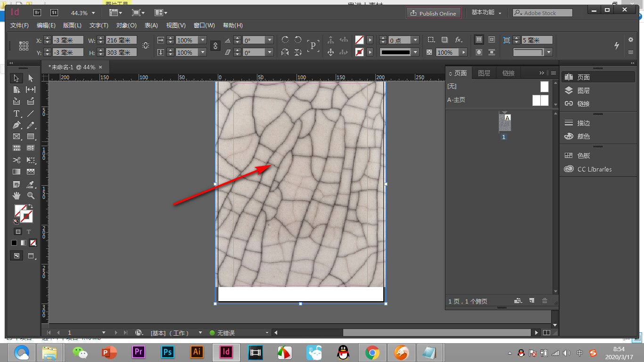Open the zoom level 44.3% dropdown
644x362 pixels.
coord(93,13)
